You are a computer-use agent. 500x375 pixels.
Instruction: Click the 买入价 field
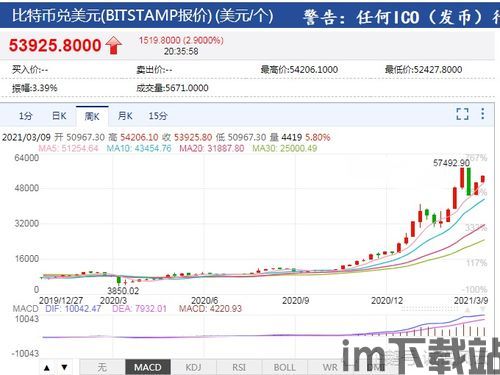point(30,70)
